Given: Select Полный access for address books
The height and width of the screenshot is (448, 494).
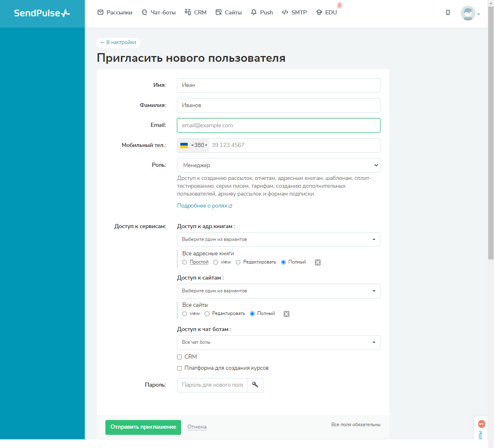Looking at the screenshot, I should pyautogui.click(x=283, y=262).
